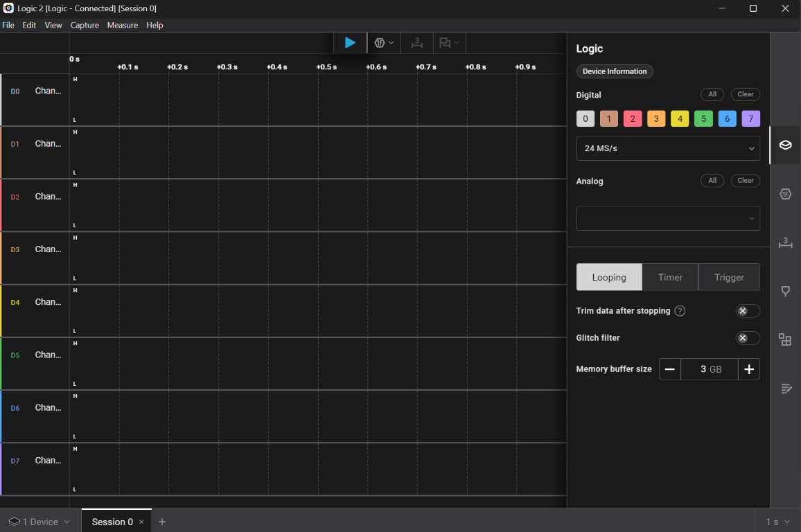The image size is (801, 532).
Task: Click the measurements tool in the top toolbar
Action: (x=417, y=42)
